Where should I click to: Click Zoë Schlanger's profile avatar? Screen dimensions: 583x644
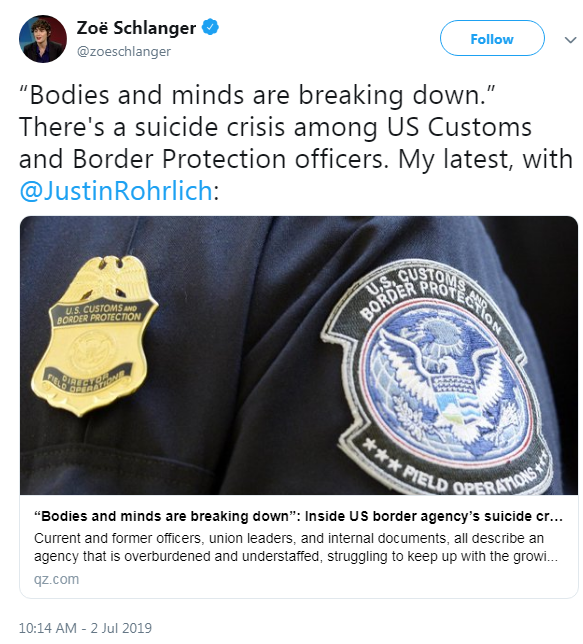pos(43,39)
